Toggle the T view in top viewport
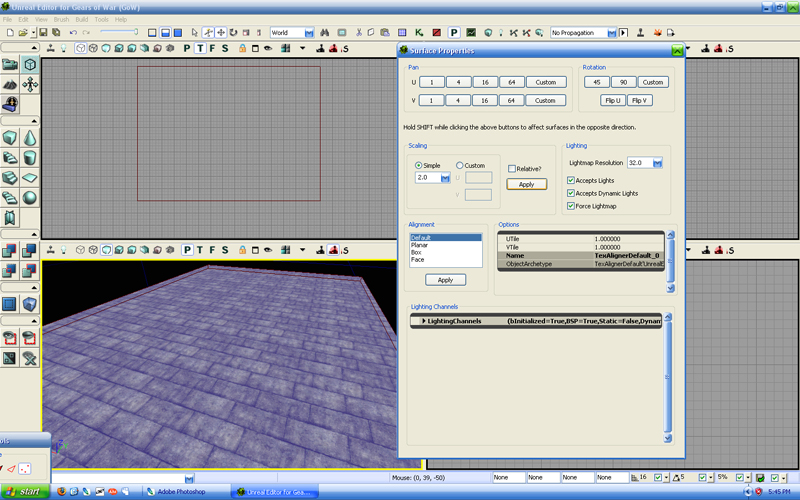The height and width of the screenshot is (500, 800). point(199,48)
